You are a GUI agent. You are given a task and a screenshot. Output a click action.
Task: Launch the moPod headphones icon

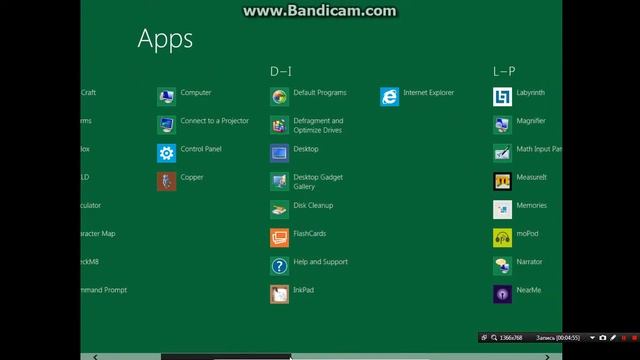(x=502, y=238)
